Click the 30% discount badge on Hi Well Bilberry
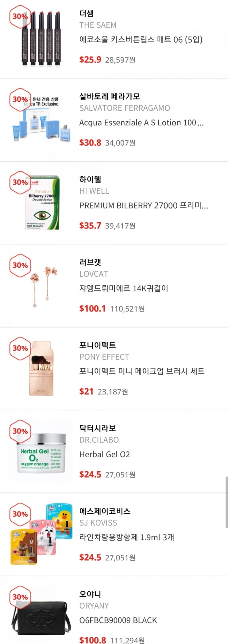Screen dimensions: 228x644 [20, 182]
